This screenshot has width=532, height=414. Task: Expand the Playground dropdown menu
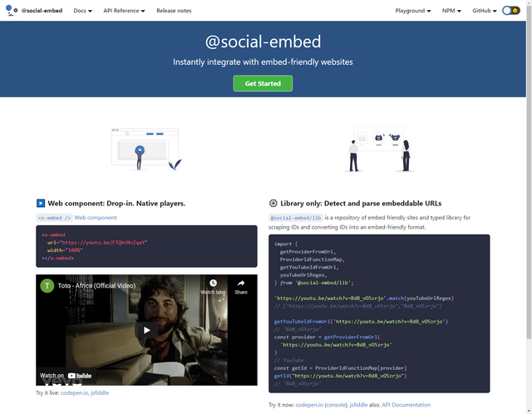(413, 11)
